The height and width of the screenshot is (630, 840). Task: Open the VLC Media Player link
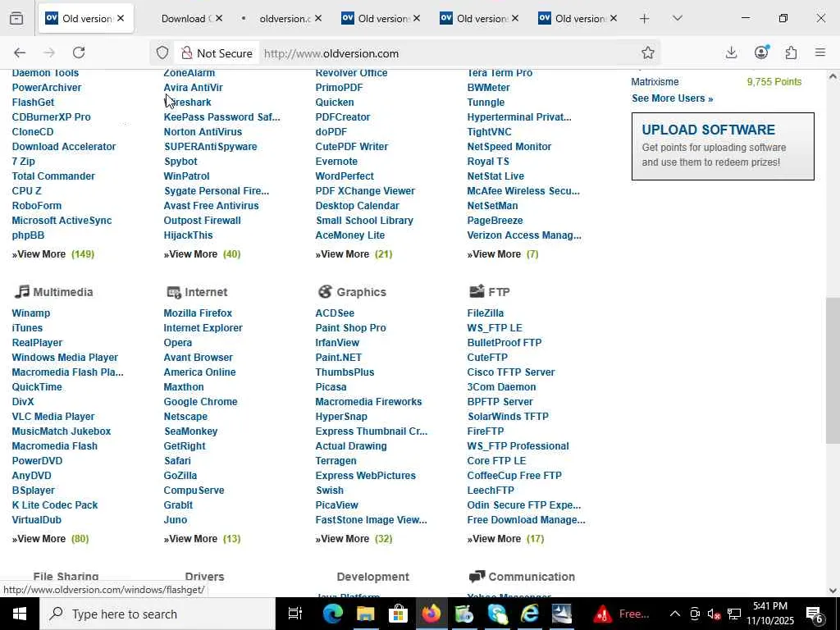coord(53,416)
